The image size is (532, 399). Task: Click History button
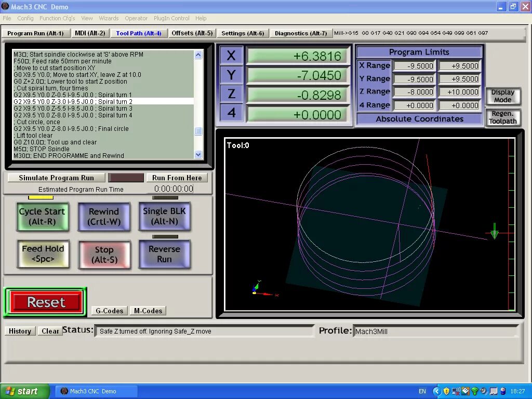point(20,331)
